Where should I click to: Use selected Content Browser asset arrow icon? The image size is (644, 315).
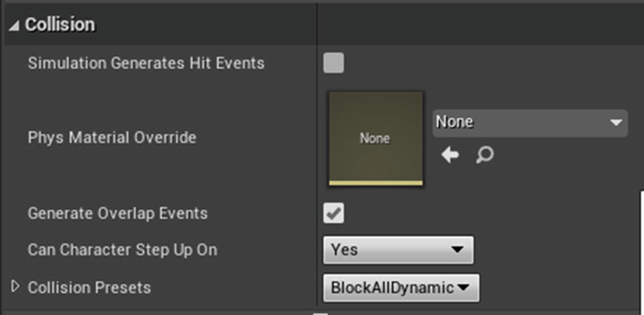pyautogui.click(x=450, y=156)
